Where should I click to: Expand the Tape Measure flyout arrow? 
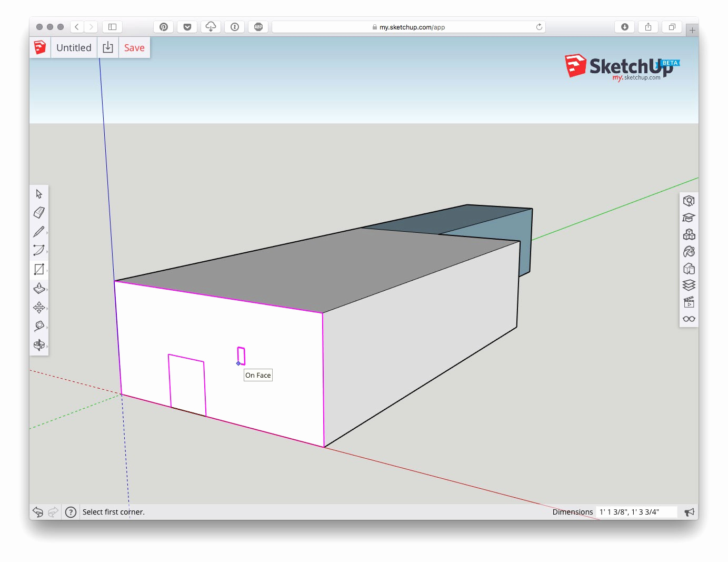(x=47, y=328)
